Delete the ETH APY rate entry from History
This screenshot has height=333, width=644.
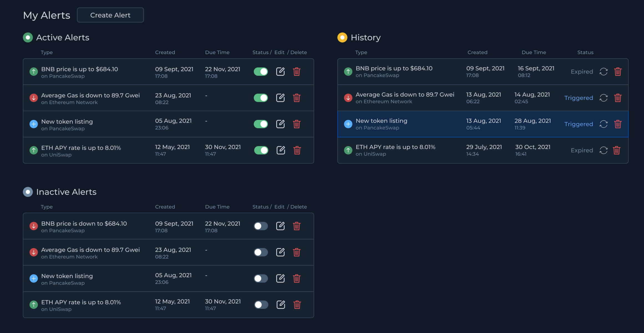coord(617,150)
